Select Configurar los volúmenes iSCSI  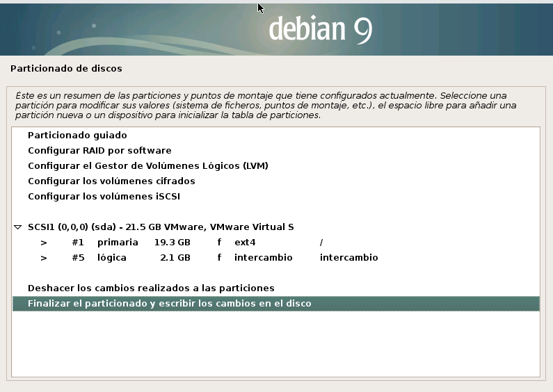point(276,197)
